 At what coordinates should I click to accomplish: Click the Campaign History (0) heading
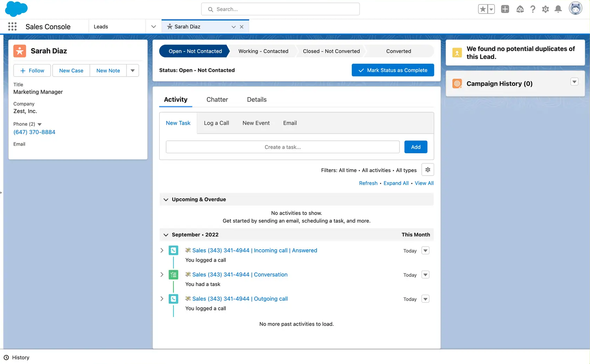tap(499, 84)
